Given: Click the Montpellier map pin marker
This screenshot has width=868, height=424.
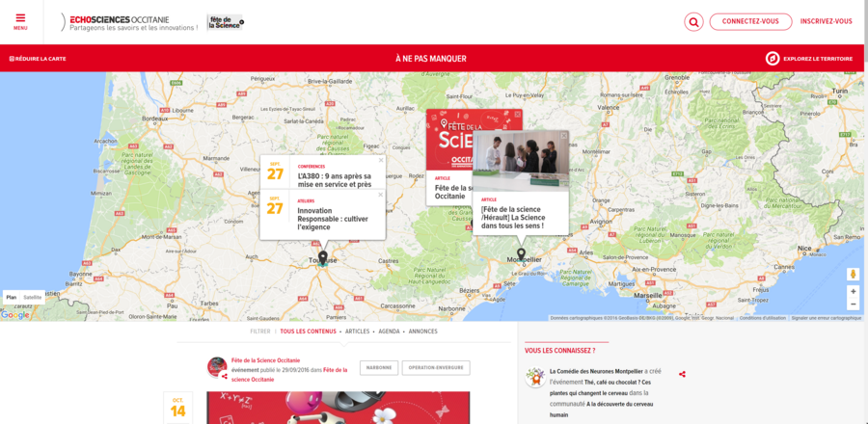Looking at the screenshot, I should [521, 254].
